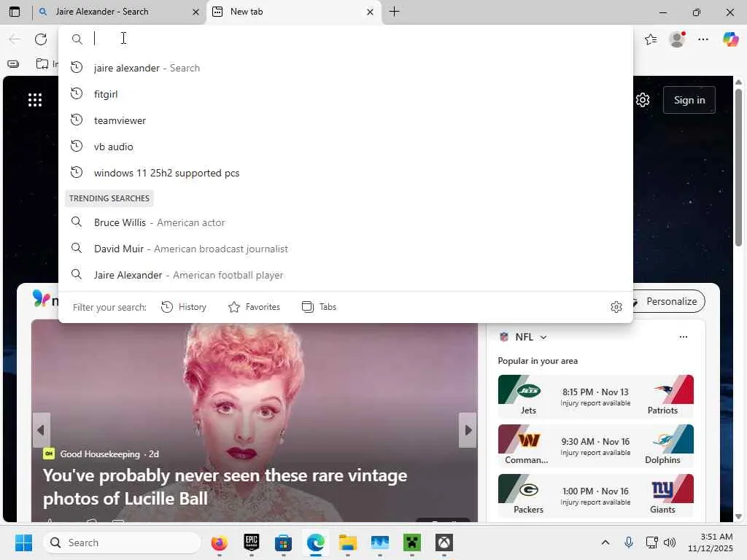Filter search by Favorites
This screenshot has height=560, width=747.
pos(255,307)
